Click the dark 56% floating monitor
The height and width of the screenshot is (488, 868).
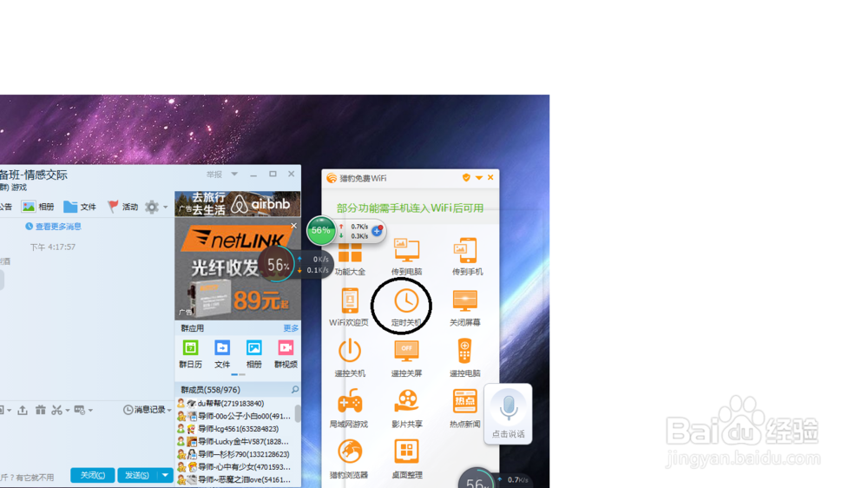click(x=278, y=265)
